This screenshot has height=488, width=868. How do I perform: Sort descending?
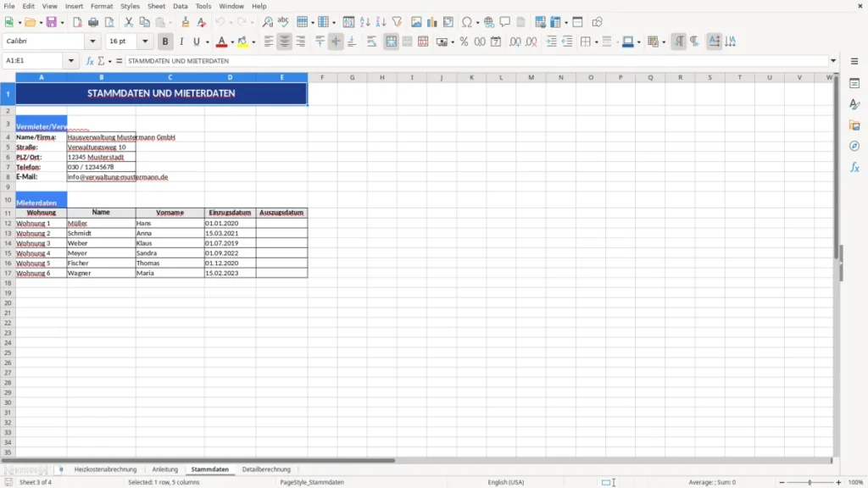tap(381, 22)
